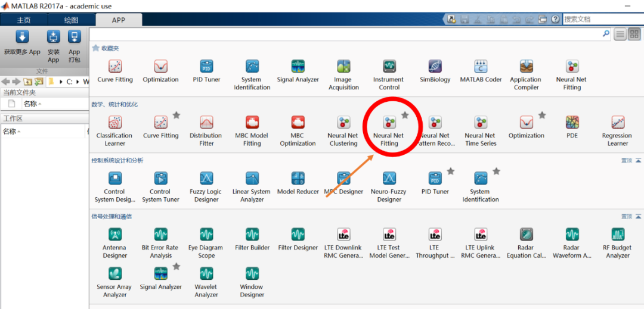Image resolution: width=644 pixels, height=309 pixels.
Task: Launch Signal Analyzer from 收藏夹 favorites
Action: point(298,71)
